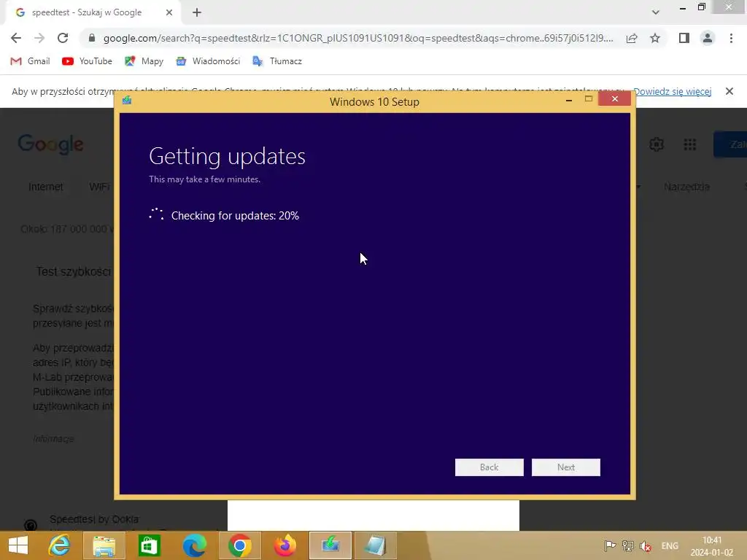Viewport: 747px width, 560px height.
Task: Open the Chrome three-dot menu
Action: (731, 38)
